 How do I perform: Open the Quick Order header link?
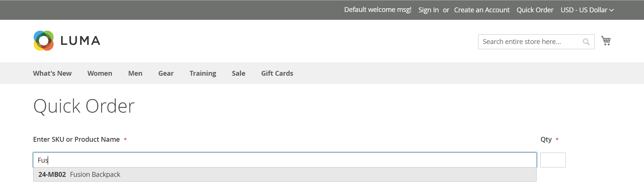pyautogui.click(x=535, y=10)
